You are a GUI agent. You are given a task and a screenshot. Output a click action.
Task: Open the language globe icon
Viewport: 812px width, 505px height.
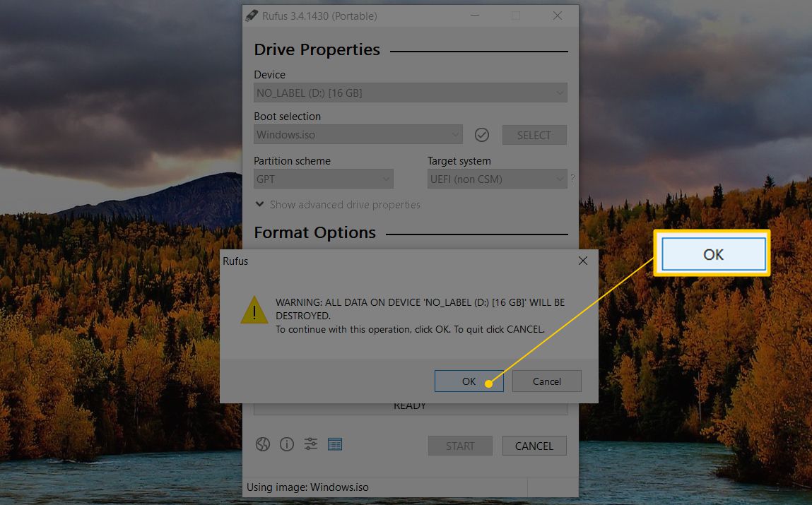[x=263, y=444]
